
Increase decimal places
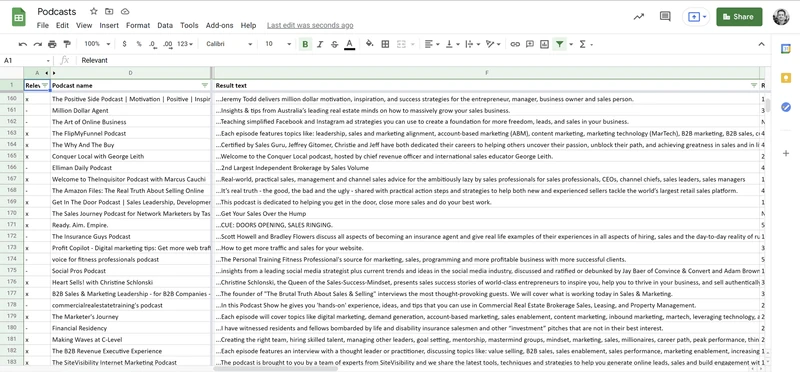tap(168, 44)
